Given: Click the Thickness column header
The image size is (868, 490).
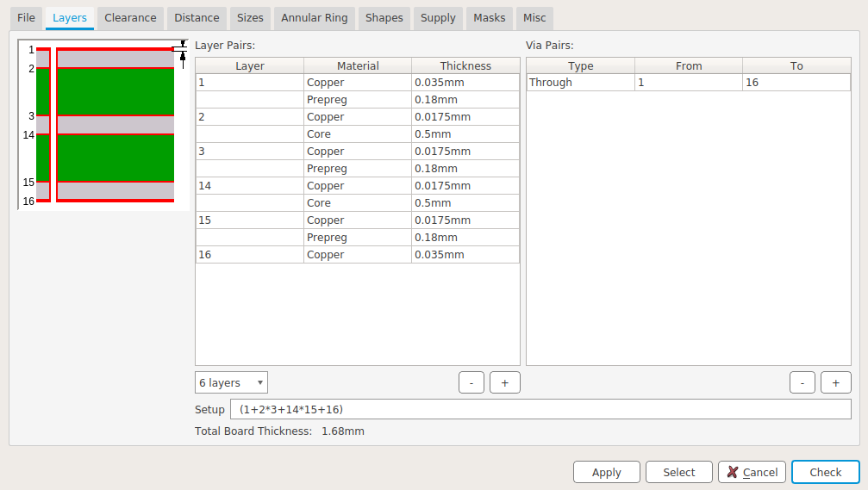Looking at the screenshot, I should coord(465,65).
